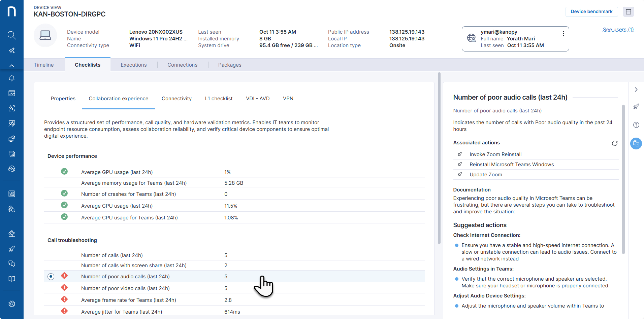Open the book documentation icon in sidebar
Screen dimensions: 644x319
[12, 279]
